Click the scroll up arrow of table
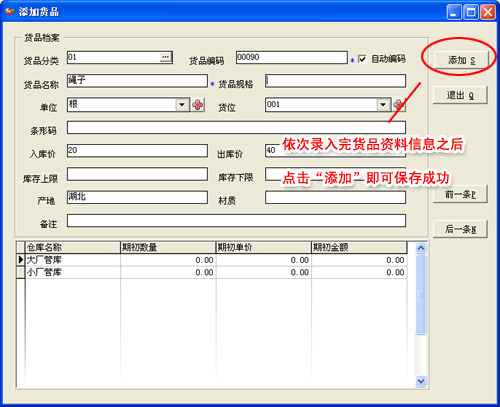The height and width of the screenshot is (407, 500). [x=421, y=248]
